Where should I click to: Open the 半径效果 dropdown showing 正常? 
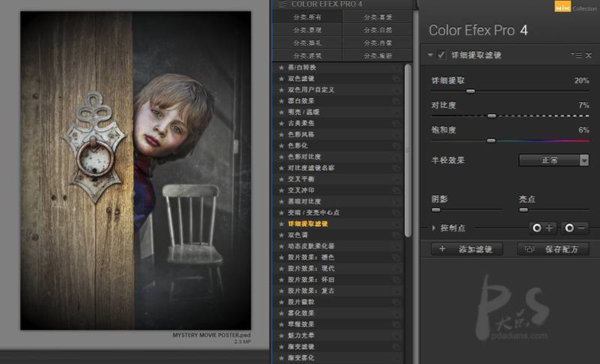click(553, 160)
